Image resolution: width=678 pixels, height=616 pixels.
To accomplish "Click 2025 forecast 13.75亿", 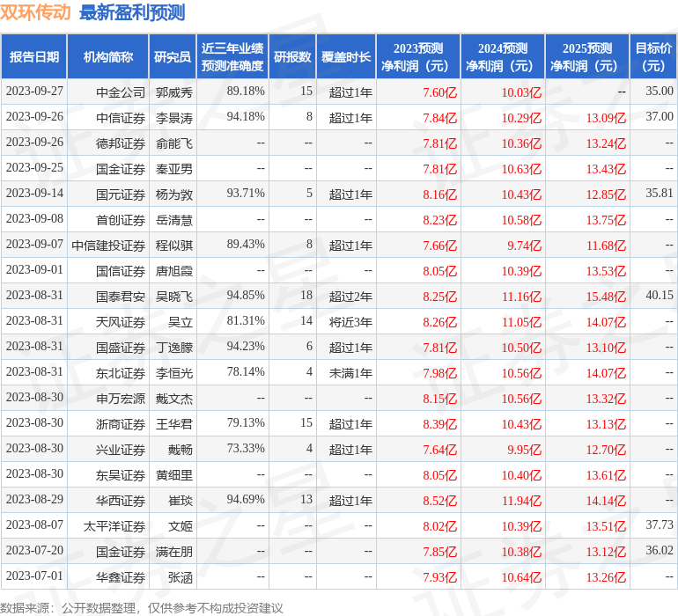I will click(606, 220).
